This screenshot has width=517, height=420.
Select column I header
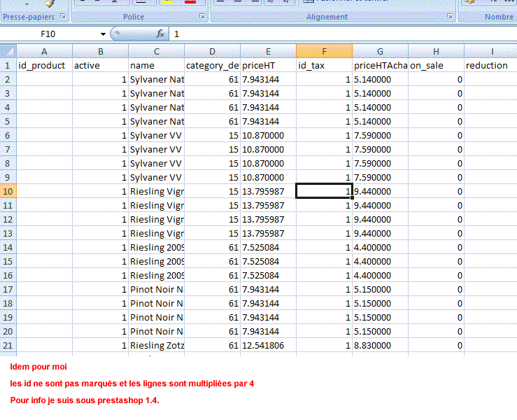tap(491, 51)
